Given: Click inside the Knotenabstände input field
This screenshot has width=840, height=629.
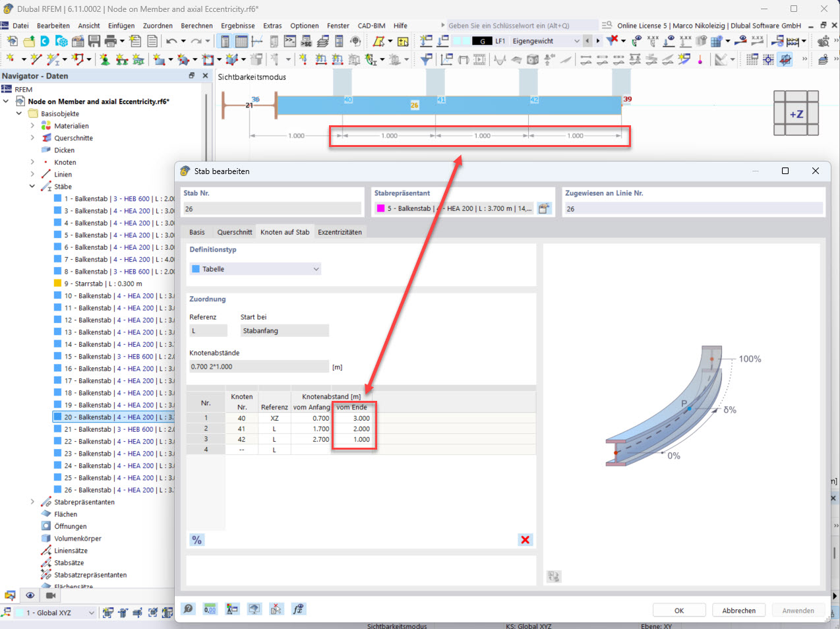Looking at the screenshot, I should (258, 366).
